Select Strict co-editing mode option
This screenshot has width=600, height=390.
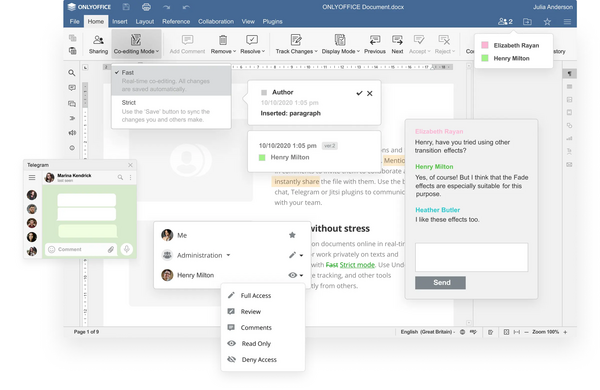pyautogui.click(x=171, y=111)
